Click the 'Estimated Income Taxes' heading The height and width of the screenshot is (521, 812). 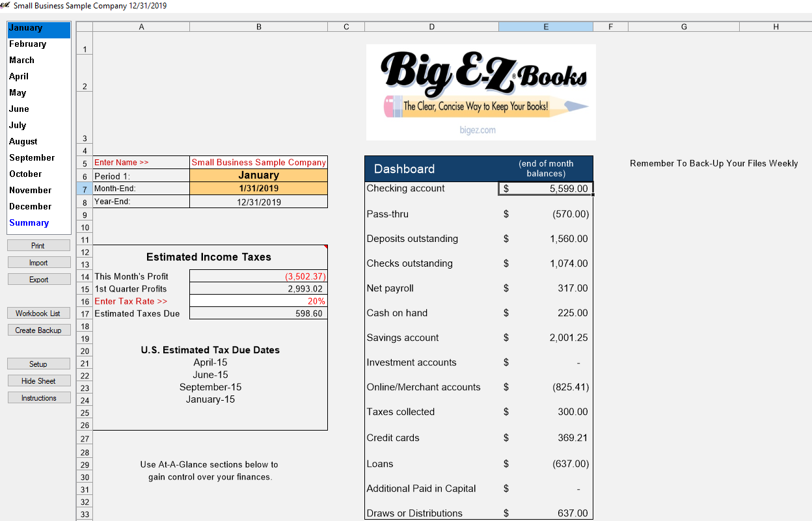209,257
